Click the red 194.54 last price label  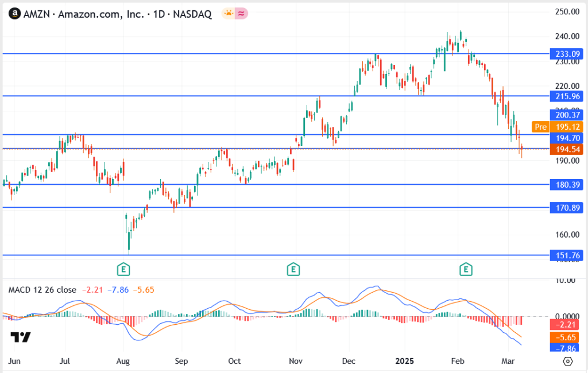coord(566,149)
